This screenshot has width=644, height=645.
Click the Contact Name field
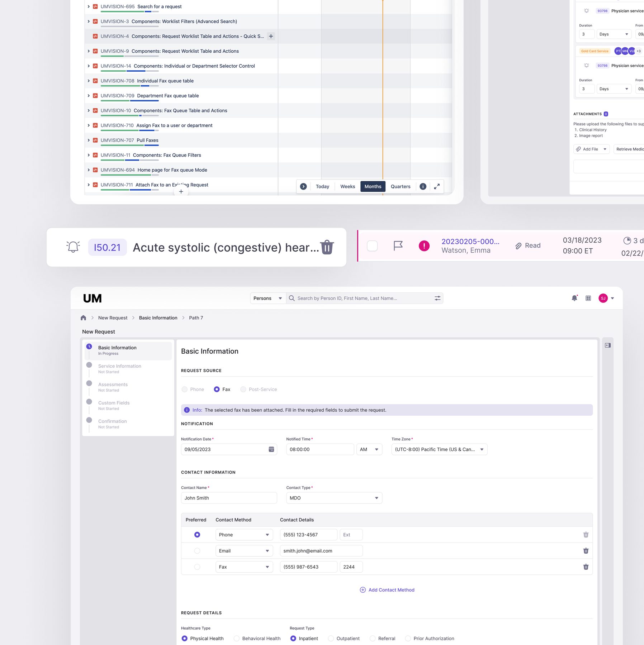(x=229, y=498)
